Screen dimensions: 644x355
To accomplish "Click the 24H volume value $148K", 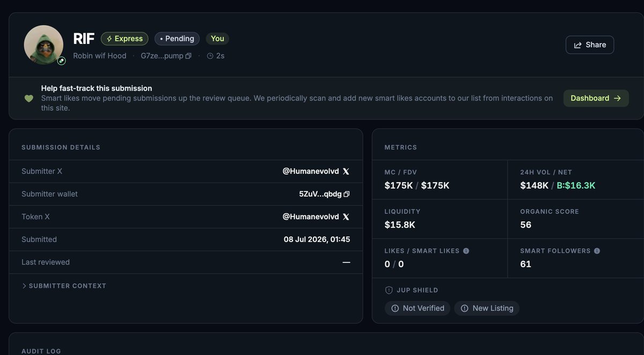I will [535, 186].
